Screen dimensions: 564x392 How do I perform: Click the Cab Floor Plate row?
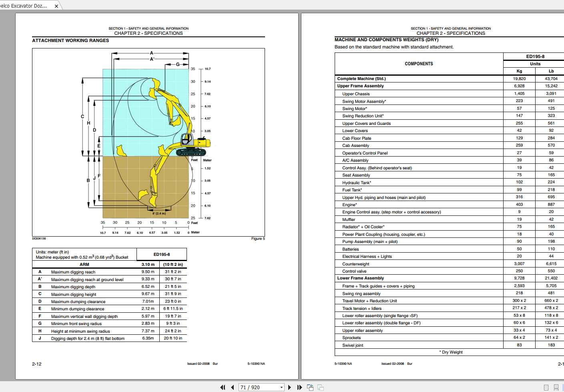pyautogui.click(x=449, y=138)
